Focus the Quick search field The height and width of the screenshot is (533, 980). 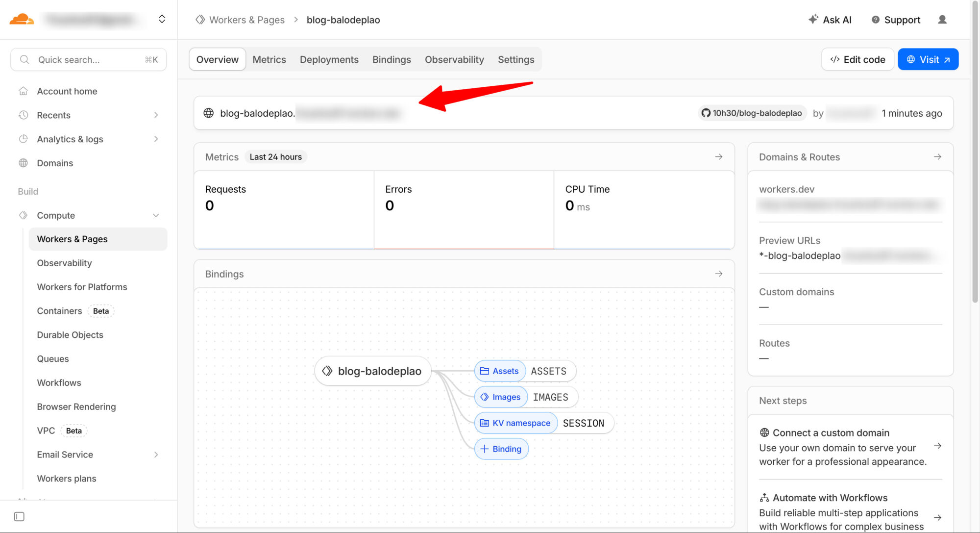[88, 60]
